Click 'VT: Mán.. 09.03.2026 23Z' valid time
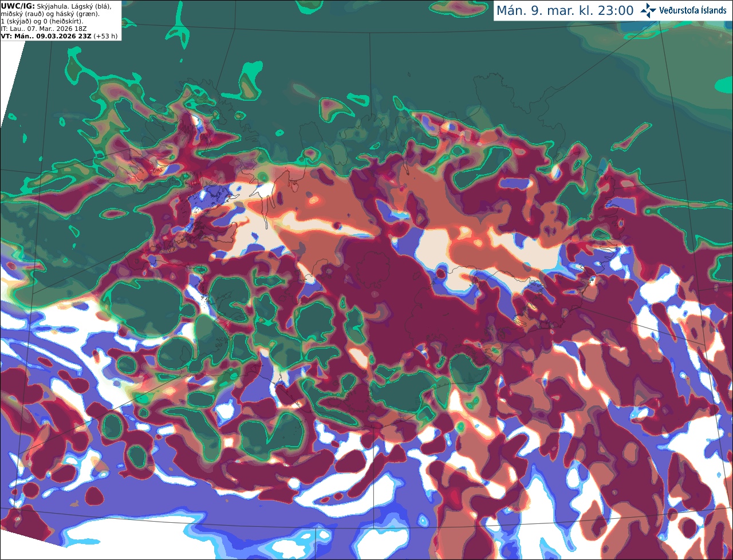The image size is (733, 560). (46, 36)
